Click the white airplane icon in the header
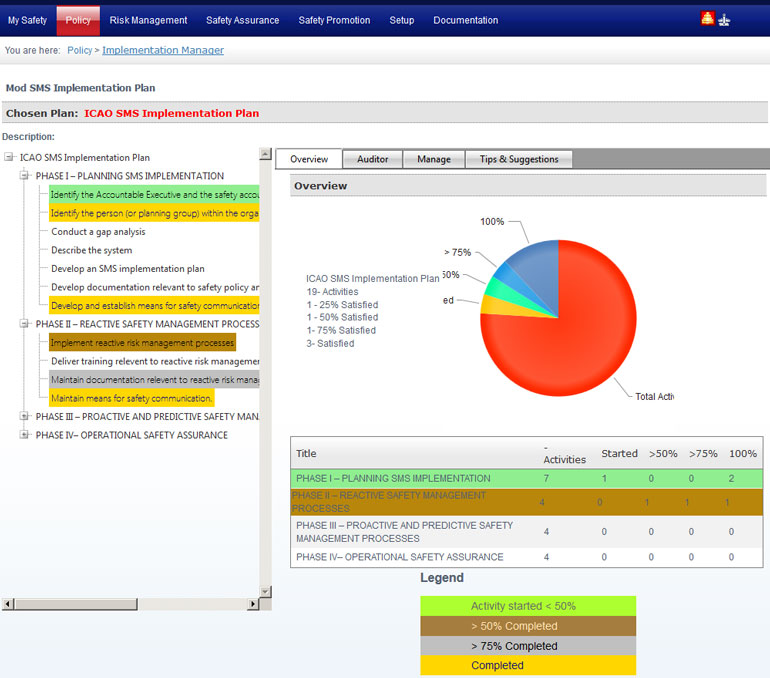 [x=724, y=20]
